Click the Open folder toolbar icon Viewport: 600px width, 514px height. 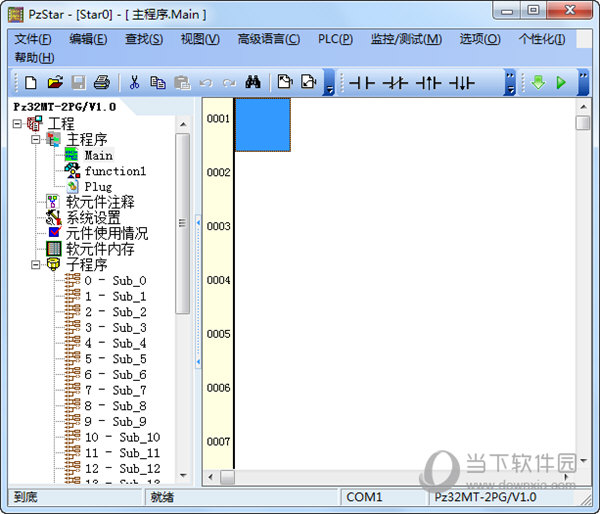(x=55, y=83)
